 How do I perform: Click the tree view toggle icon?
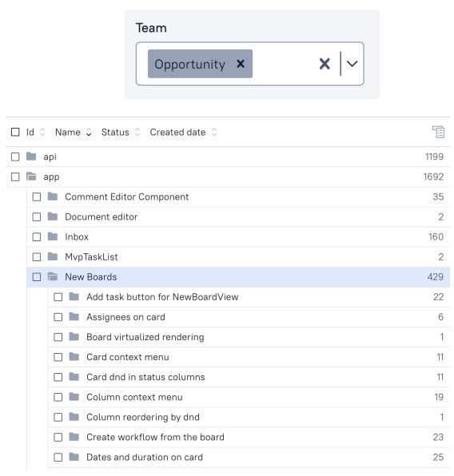tap(438, 132)
